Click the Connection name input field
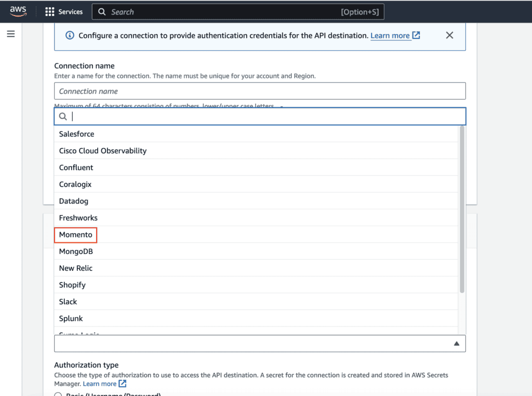Viewport: 532px width, 396px height. (x=260, y=91)
